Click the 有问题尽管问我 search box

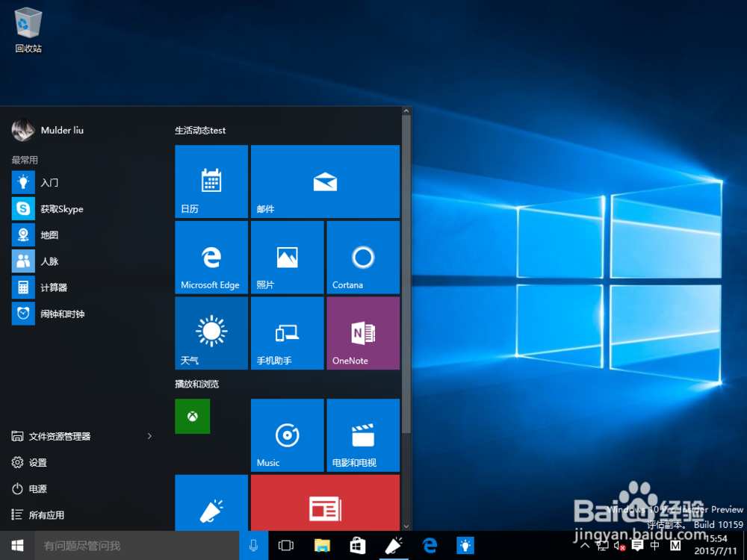[137, 545]
